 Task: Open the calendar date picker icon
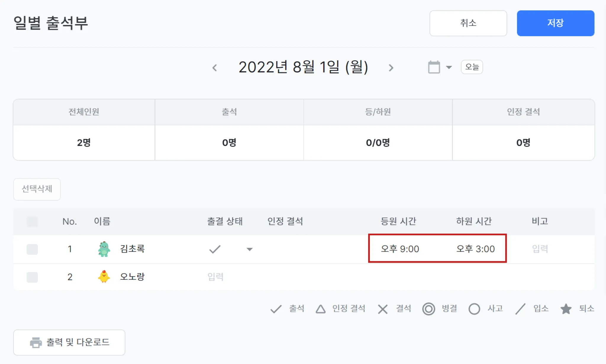(434, 67)
